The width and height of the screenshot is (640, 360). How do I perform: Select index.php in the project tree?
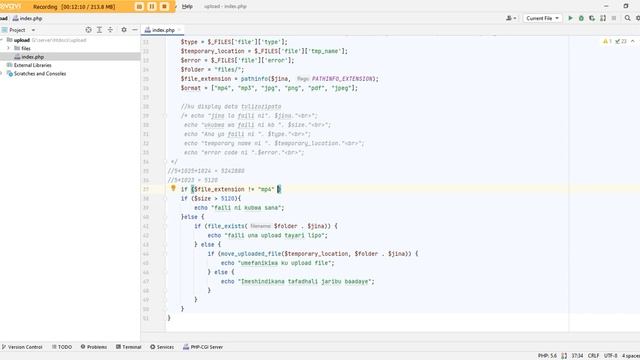70,57
